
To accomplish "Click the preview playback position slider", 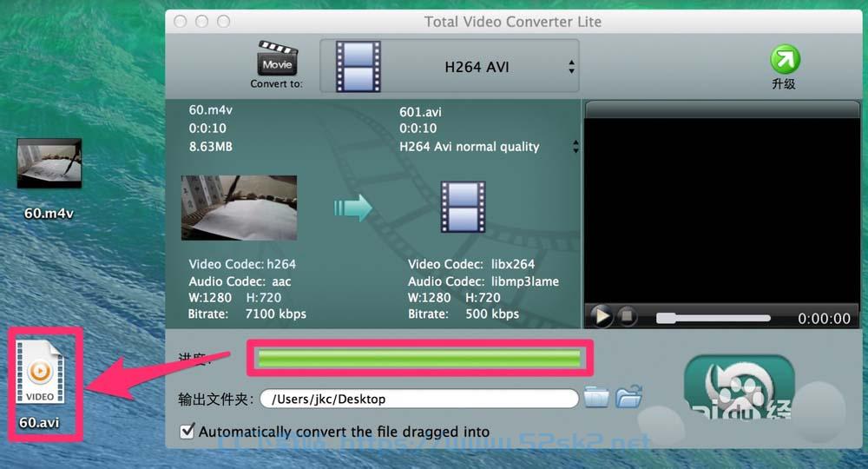I will (x=713, y=318).
